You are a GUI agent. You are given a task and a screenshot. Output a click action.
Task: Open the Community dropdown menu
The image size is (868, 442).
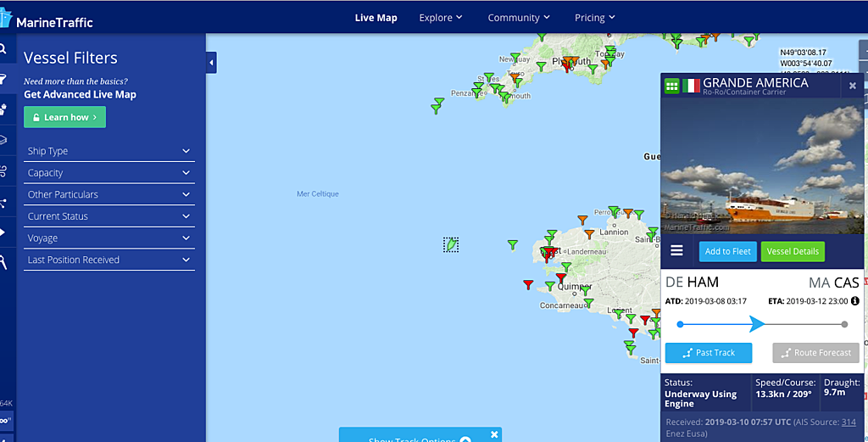tap(519, 18)
